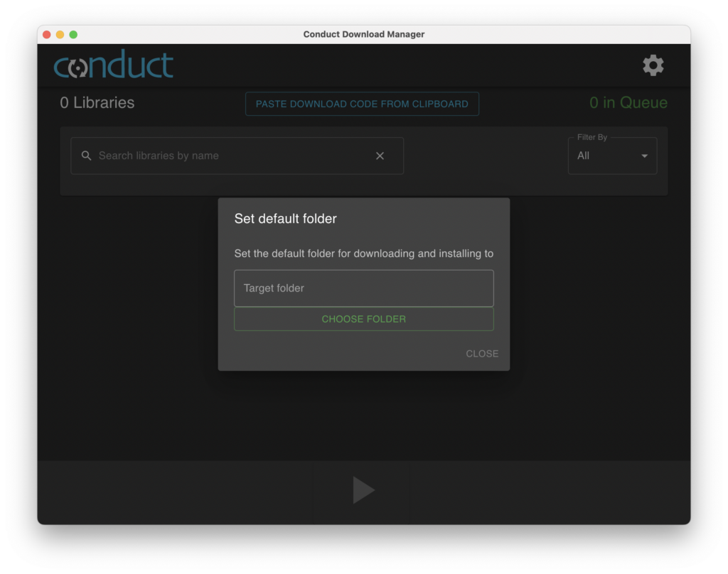Select the 'All' value in the Filter By box
Screen dimensions: 728x574
click(x=584, y=156)
